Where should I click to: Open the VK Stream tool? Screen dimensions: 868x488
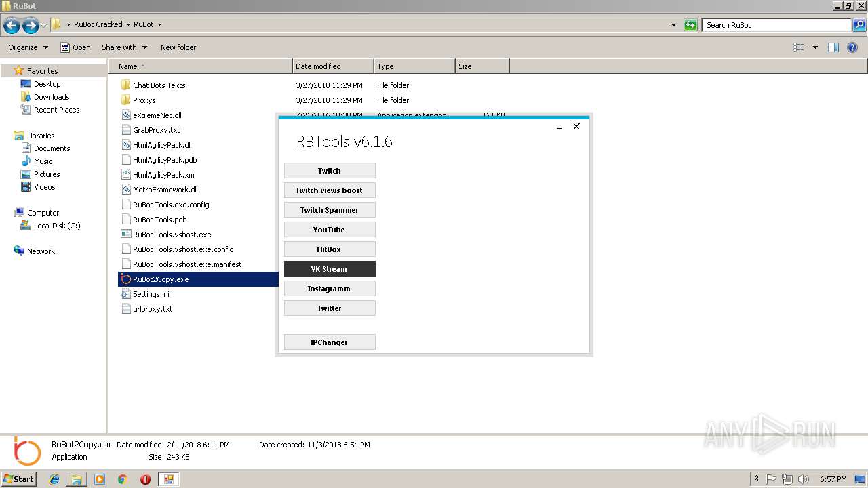click(x=330, y=269)
